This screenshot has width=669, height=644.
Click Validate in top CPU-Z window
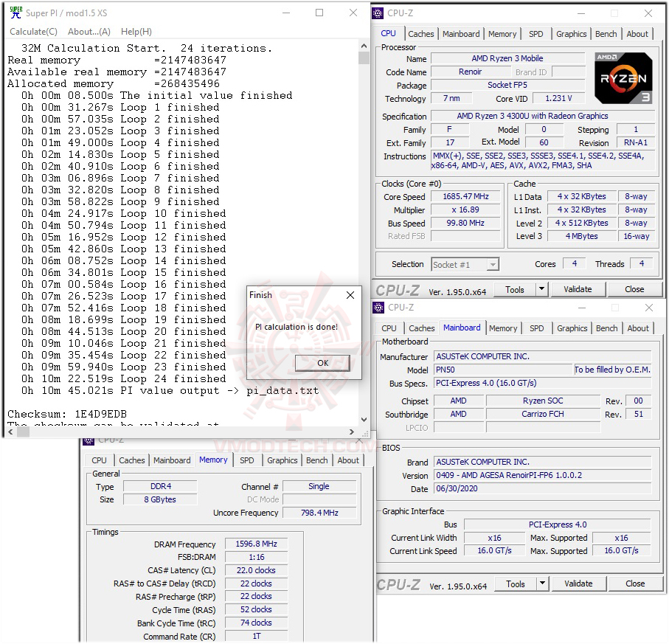coord(578,290)
